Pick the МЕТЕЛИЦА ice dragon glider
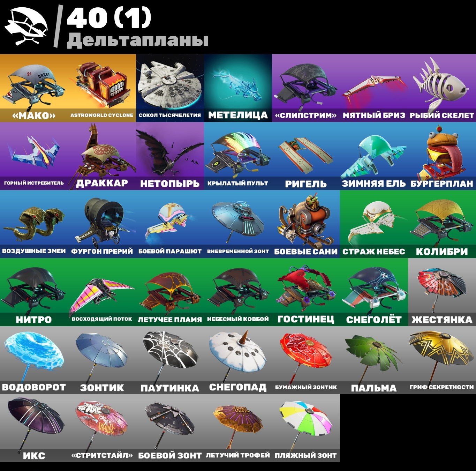476x471 pixels. click(238, 88)
